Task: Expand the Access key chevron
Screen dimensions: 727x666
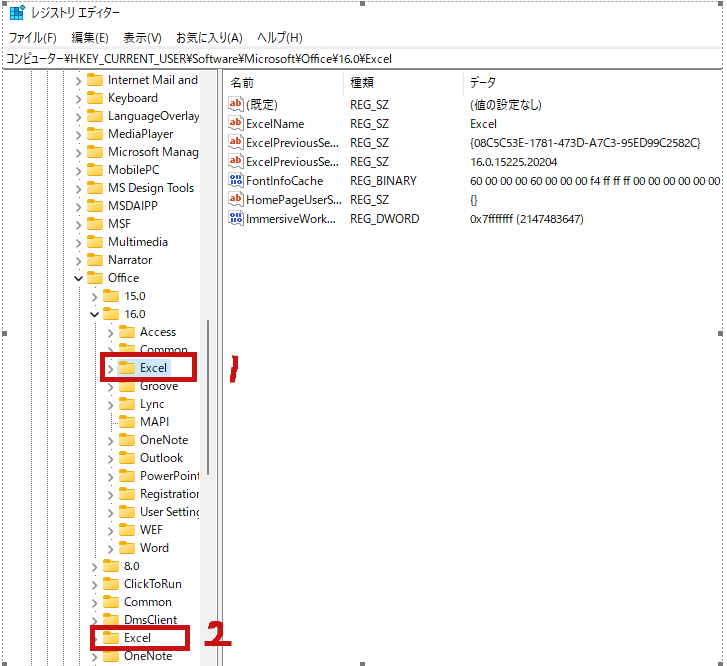Action: coord(110,333)
